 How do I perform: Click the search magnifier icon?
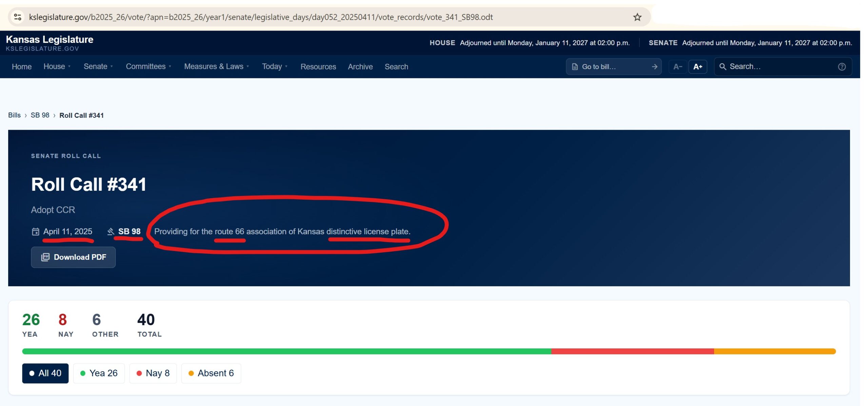(723, 67)
